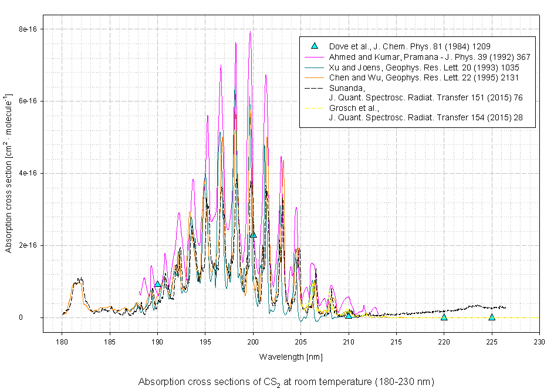Screen dimensions: 554x392
Task: Click the Wavelength [nm] x-axis title
Action: (x=290, y=357)
